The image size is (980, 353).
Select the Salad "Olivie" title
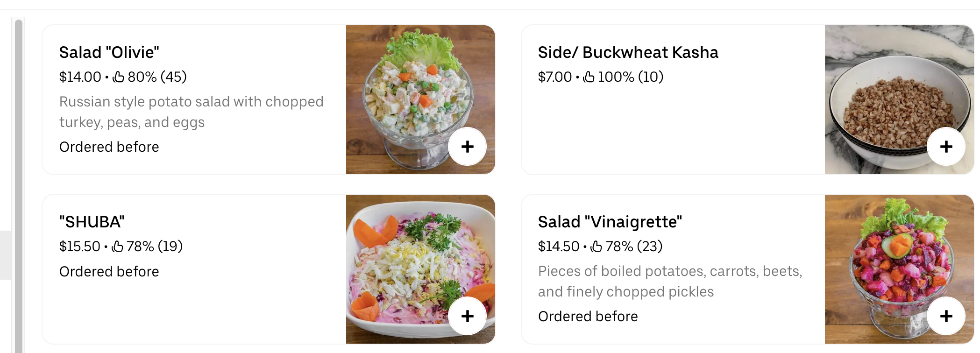point(109,52)
